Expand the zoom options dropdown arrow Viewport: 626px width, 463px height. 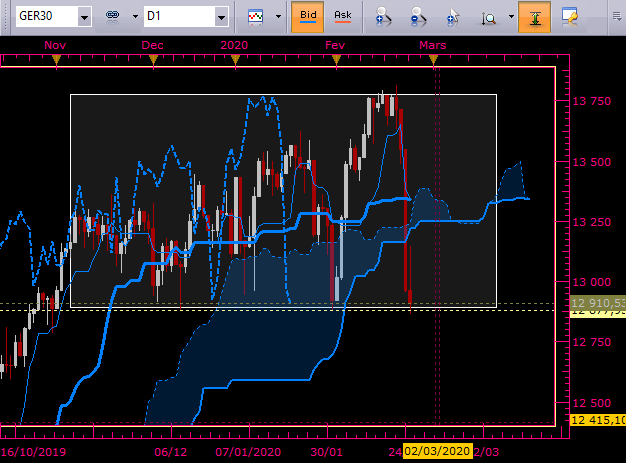pos(511,16)
